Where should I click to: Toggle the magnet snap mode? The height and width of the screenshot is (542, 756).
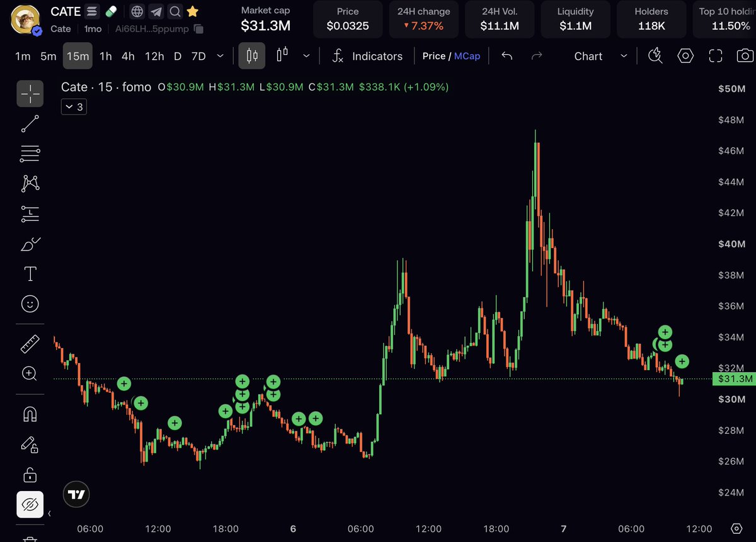pos(30,414)
